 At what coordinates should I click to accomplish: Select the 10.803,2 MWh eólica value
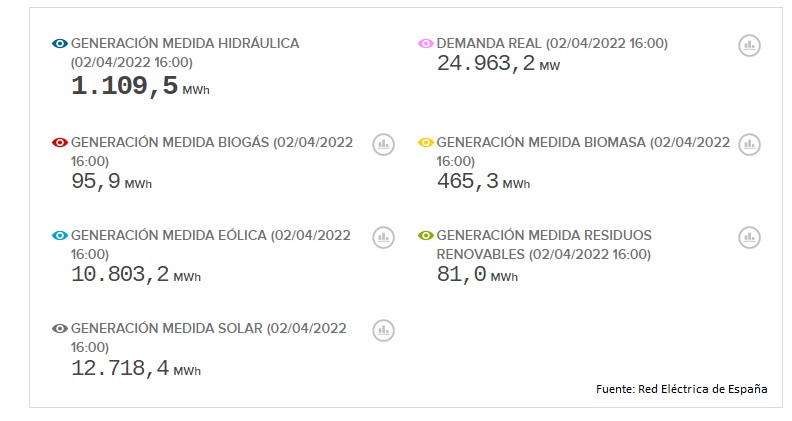pyautogui.click(x=136, y=274)
